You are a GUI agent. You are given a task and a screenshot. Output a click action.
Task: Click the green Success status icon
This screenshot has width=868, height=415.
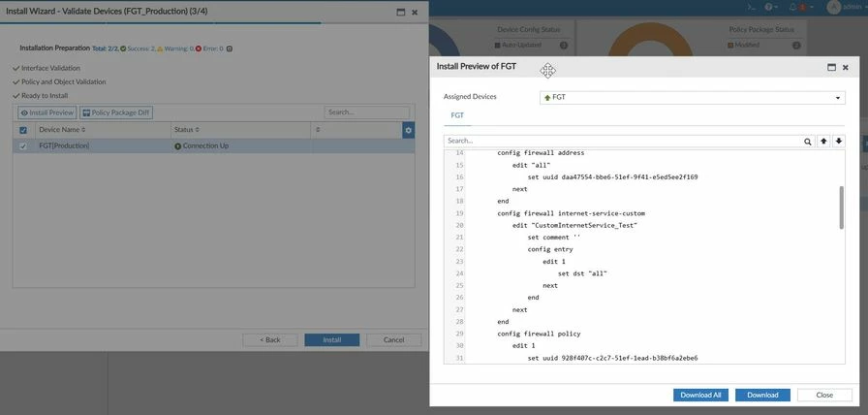point(123,48)
